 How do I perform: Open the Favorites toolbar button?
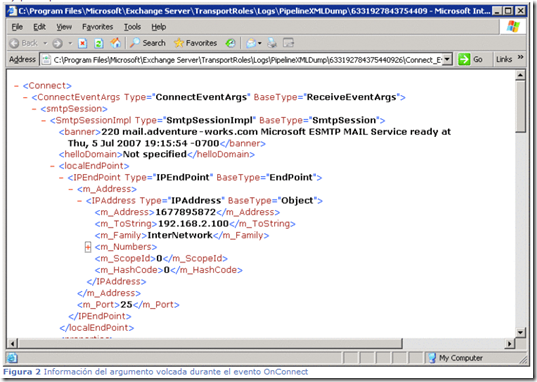195,43
